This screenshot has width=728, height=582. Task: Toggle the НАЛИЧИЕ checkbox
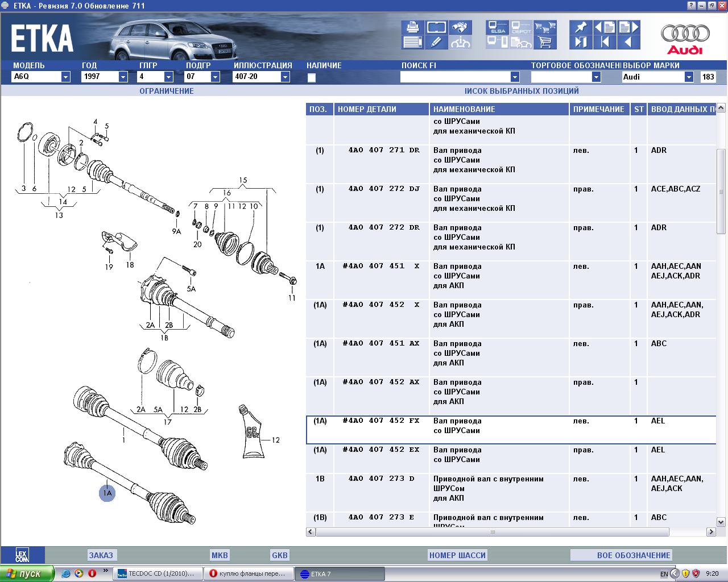click(311, 78)
